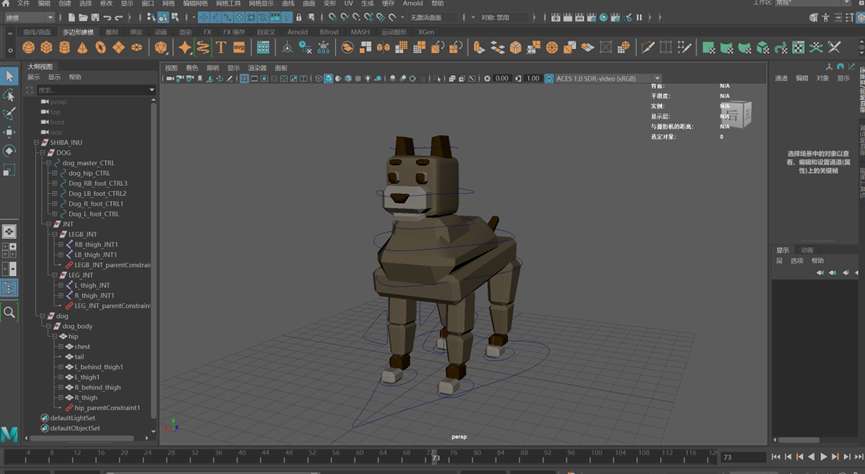Click the Save Scene icon
This screenshot has height=474, width=865.
click(95, 18)
